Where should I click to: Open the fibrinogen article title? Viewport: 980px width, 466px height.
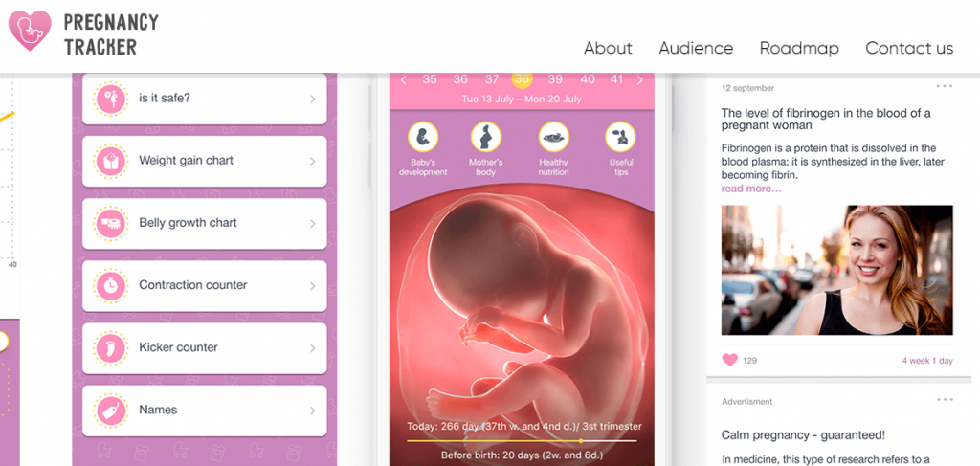click(x=826, y=119)
